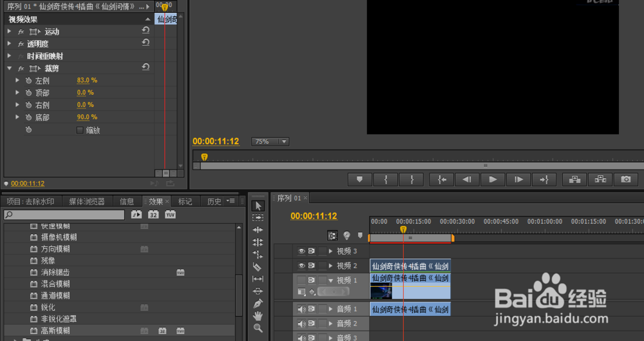Hide the 视频 2 track eye
Viewport: 644px width, 341px height.
coord(301,266)
